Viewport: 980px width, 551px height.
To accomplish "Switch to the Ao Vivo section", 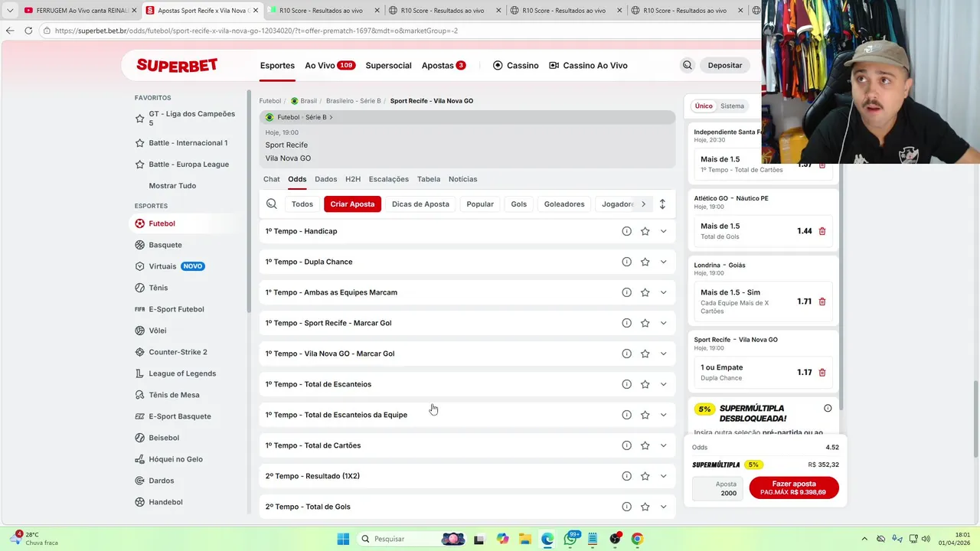I will tap(330, 65).
